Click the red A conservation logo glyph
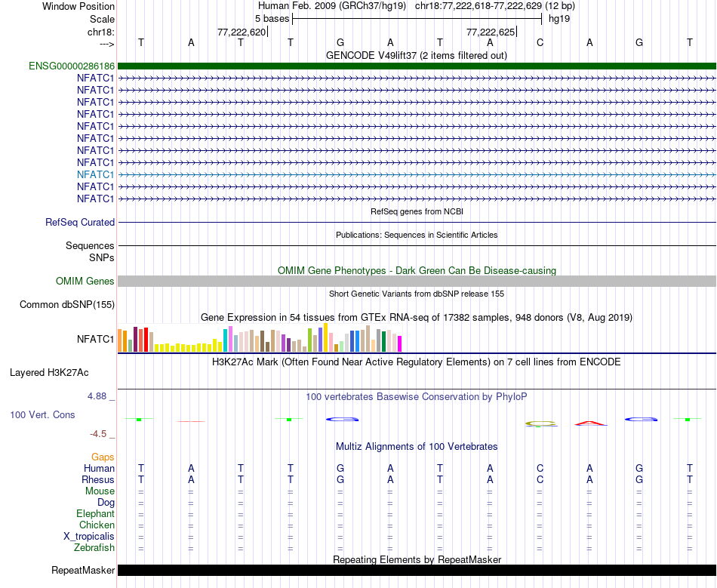 (591, 423)
